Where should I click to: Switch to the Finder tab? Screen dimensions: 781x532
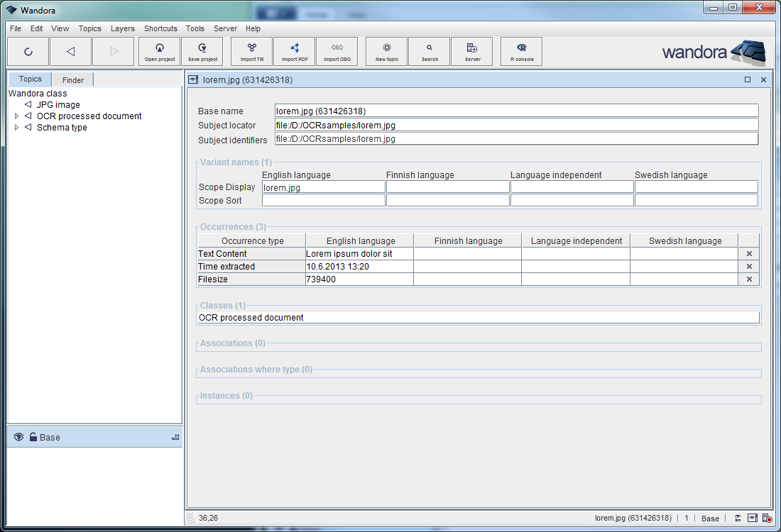72,80
